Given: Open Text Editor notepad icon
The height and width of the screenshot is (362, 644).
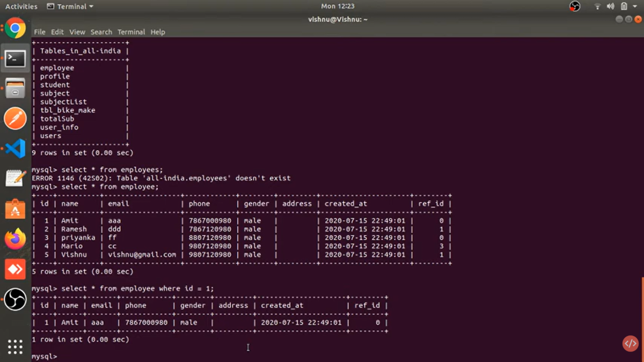Looking at the screenshot, I should [15, 179].
